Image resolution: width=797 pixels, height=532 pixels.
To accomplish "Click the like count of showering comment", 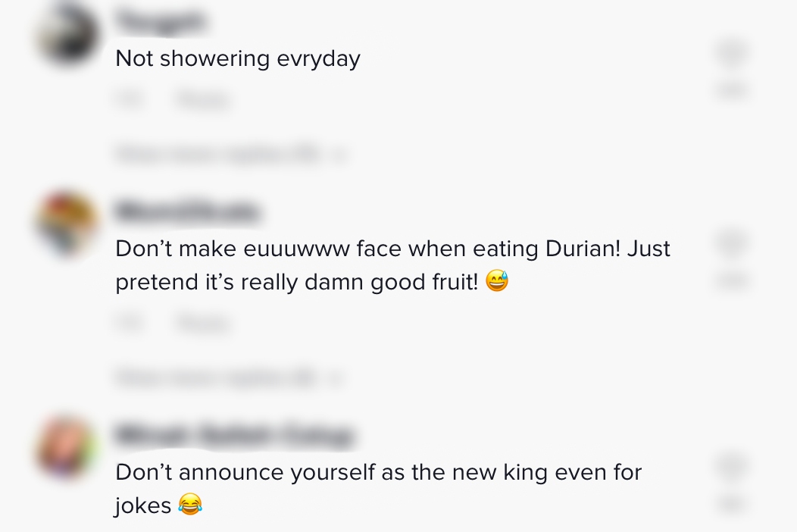I will coord(732,90).
